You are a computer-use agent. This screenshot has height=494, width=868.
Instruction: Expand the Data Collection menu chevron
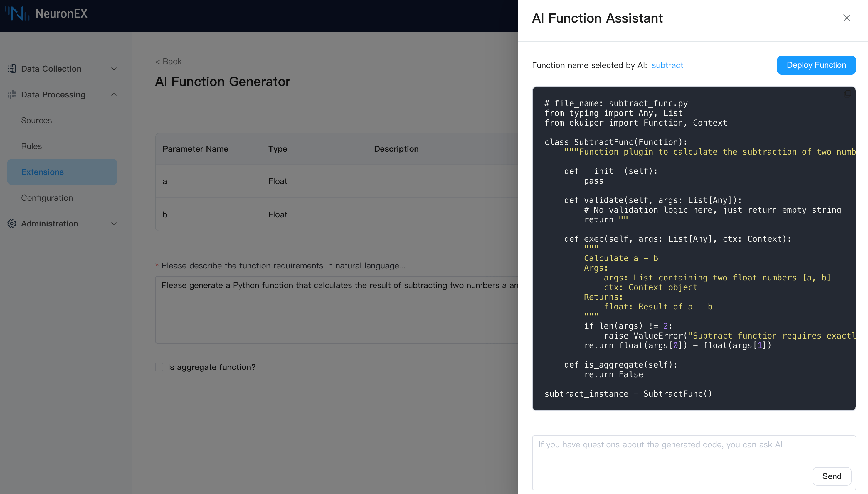(114, 69)
